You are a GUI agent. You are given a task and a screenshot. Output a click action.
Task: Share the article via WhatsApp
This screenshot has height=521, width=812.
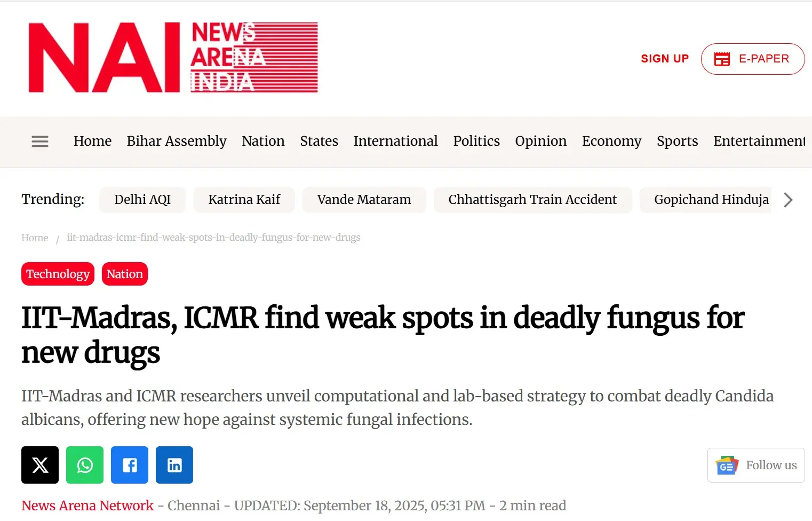pyautogui.click(x=84, y=464)
